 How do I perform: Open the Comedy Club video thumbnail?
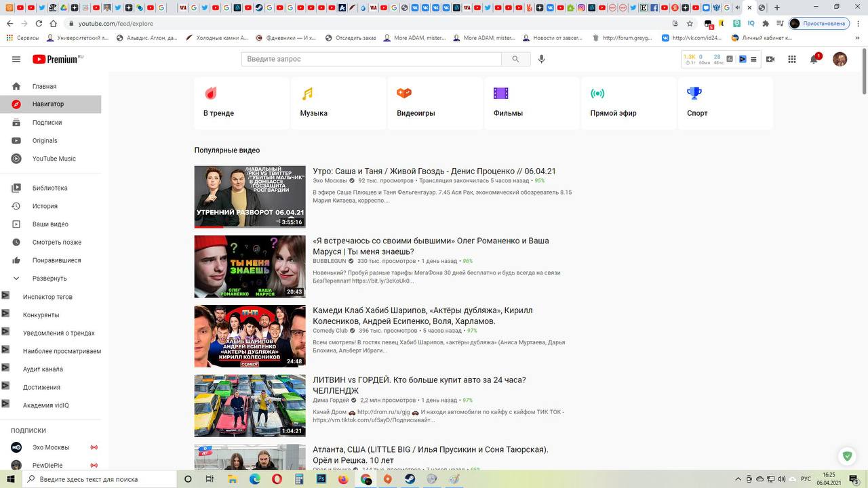[250, 336]
